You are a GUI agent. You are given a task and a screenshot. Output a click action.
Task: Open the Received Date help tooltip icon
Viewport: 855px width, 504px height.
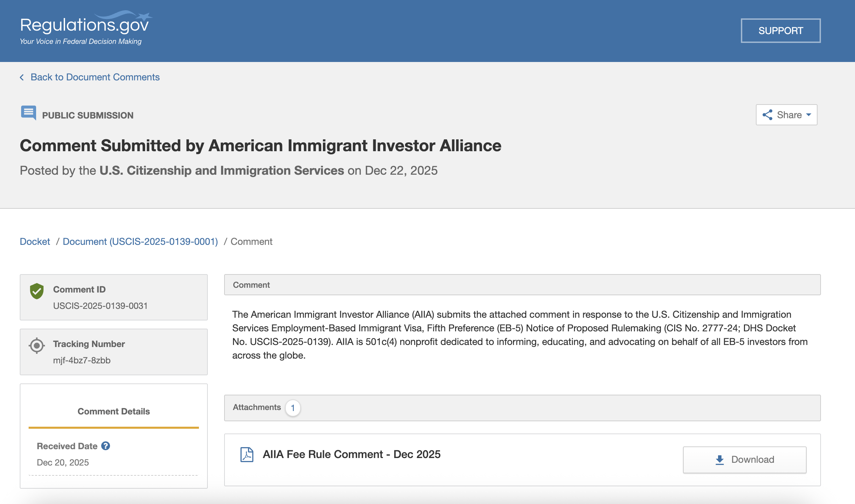106,445
